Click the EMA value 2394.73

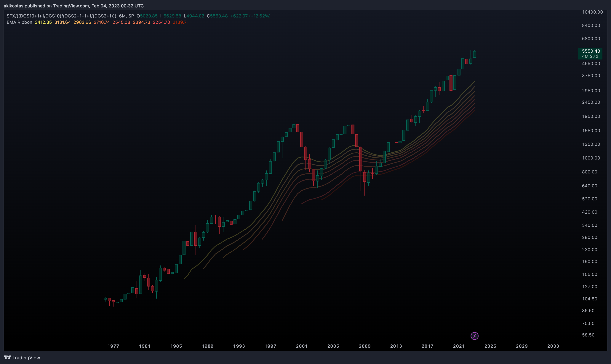click(141, 22)
